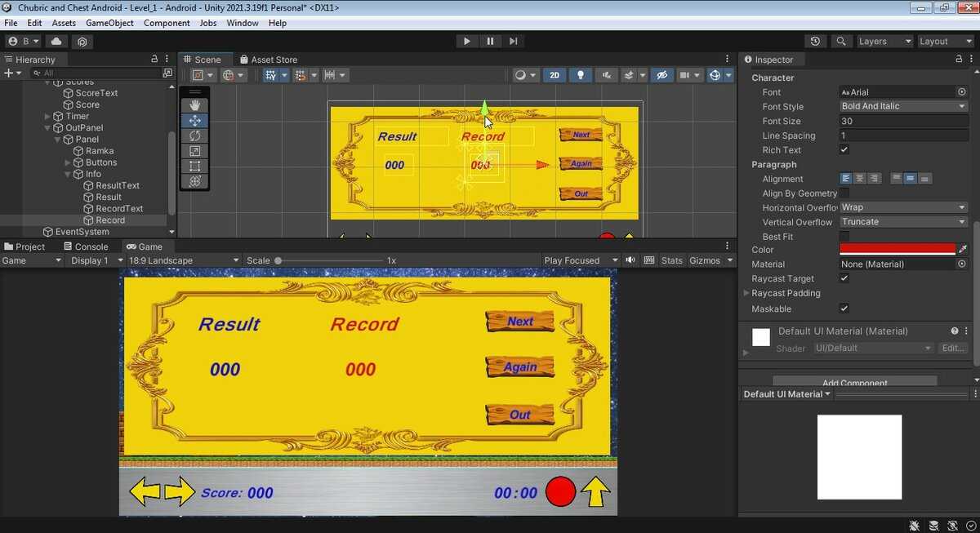This screenshot has width=980, height=533.
Task: Switch to the Project tab
Action: click(24, 247)
